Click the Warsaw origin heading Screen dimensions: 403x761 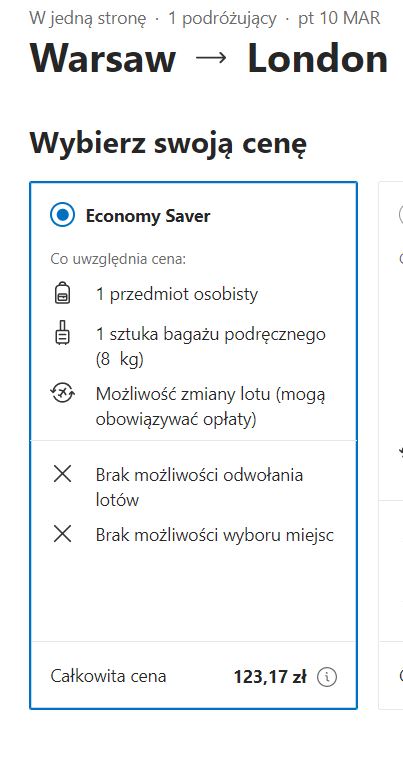pyautogui.click(x=102, y=59)
